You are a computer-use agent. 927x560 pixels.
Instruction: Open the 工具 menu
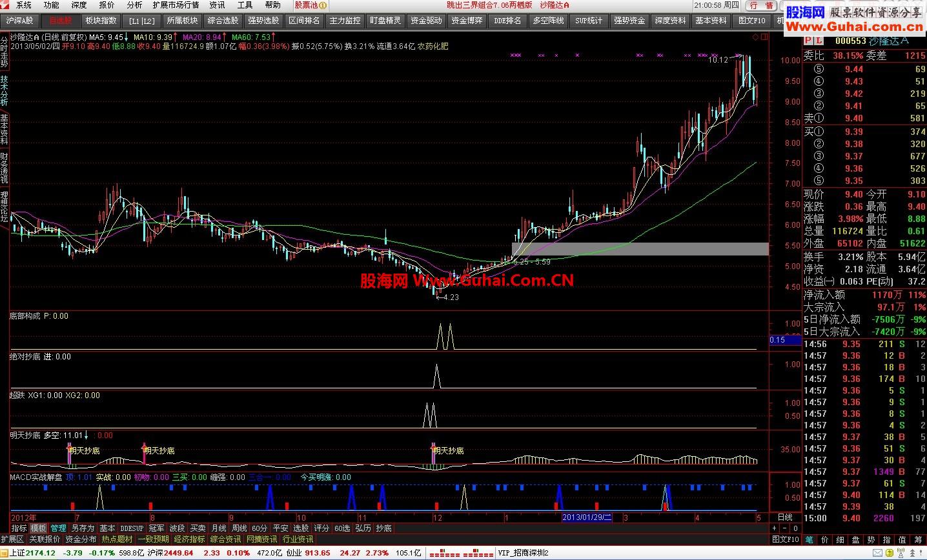245,5
